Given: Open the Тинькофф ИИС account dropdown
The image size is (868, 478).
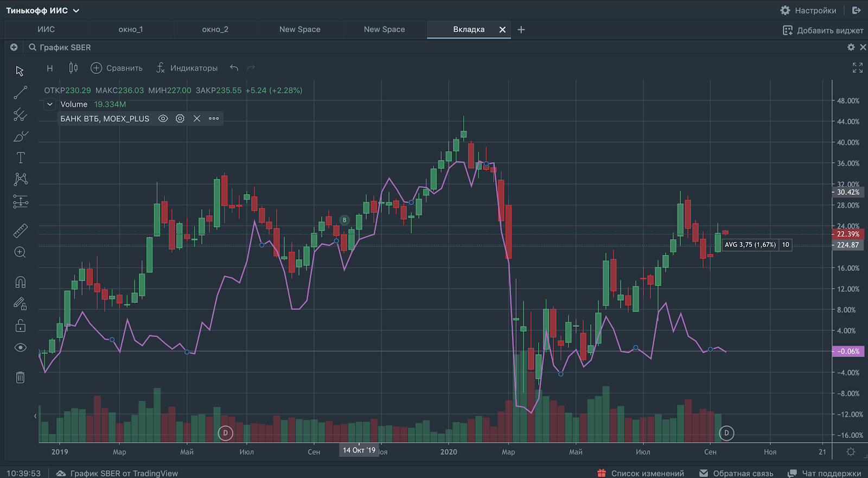Looking at the screenshot, I should [43, 10].
